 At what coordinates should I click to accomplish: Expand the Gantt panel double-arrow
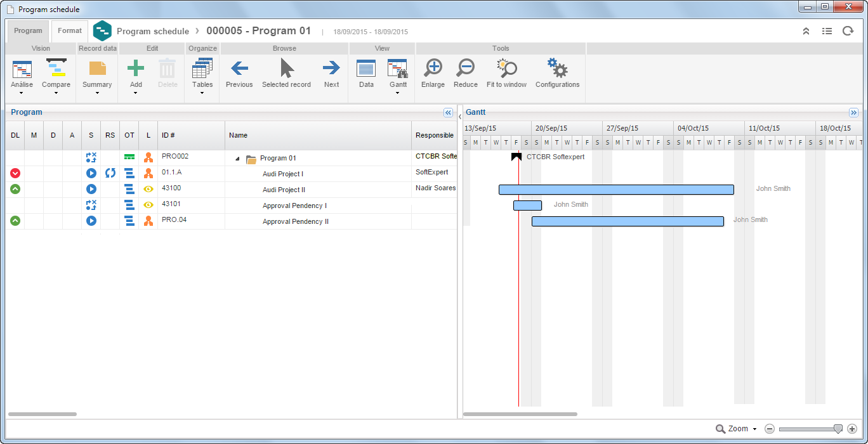[x=853, y=112]
